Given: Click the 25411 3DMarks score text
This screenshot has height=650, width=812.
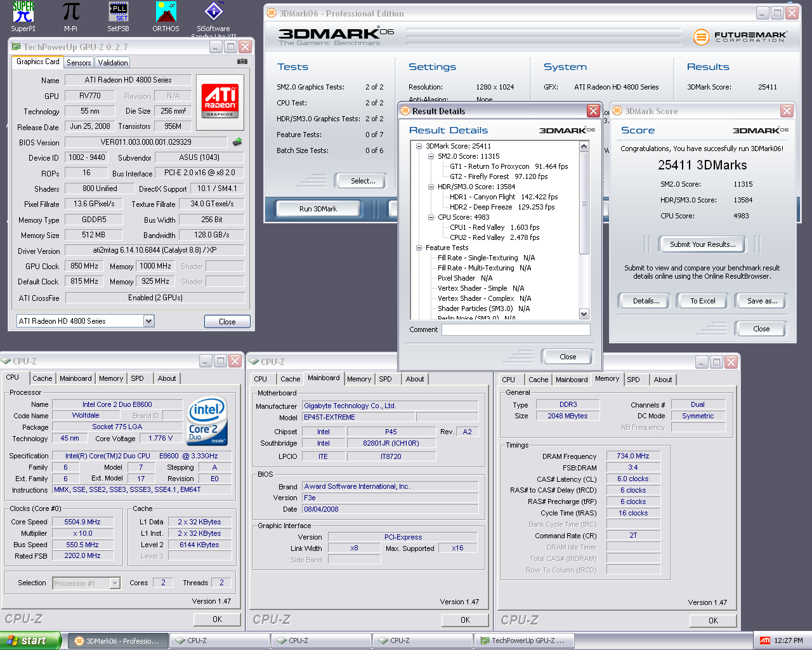Looking at the screenshot, I should tap(702, 165).
